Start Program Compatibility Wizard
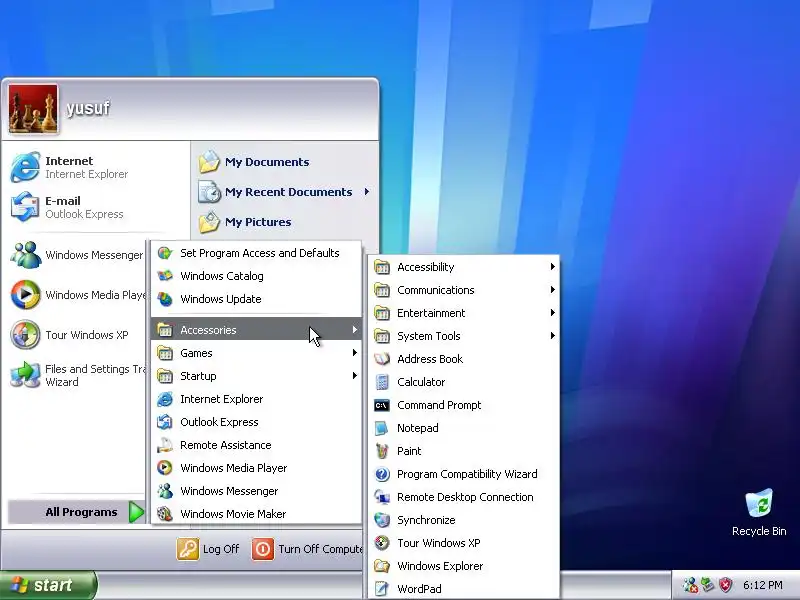 click(464, 474)
